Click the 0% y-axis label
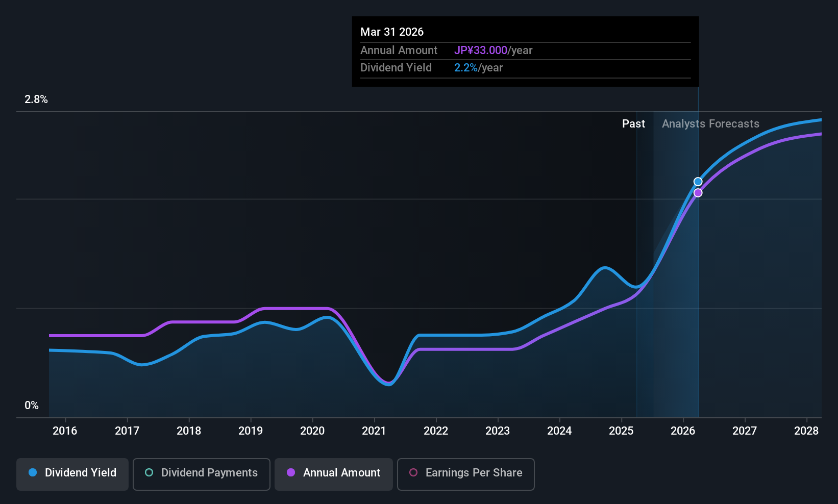Screen dimensions: 838x504 (x=32, y=405)
